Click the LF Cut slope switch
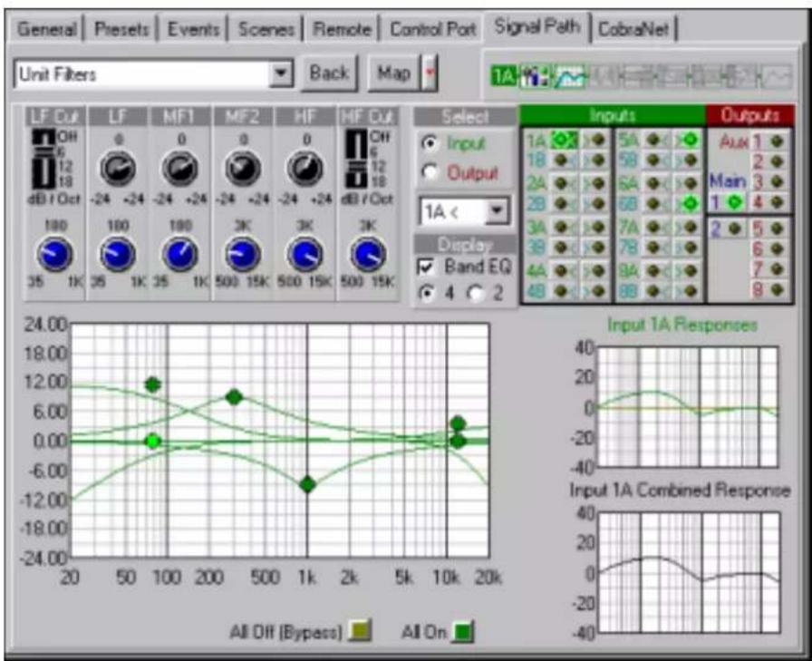Screen dimensions: 812x661 43,159
